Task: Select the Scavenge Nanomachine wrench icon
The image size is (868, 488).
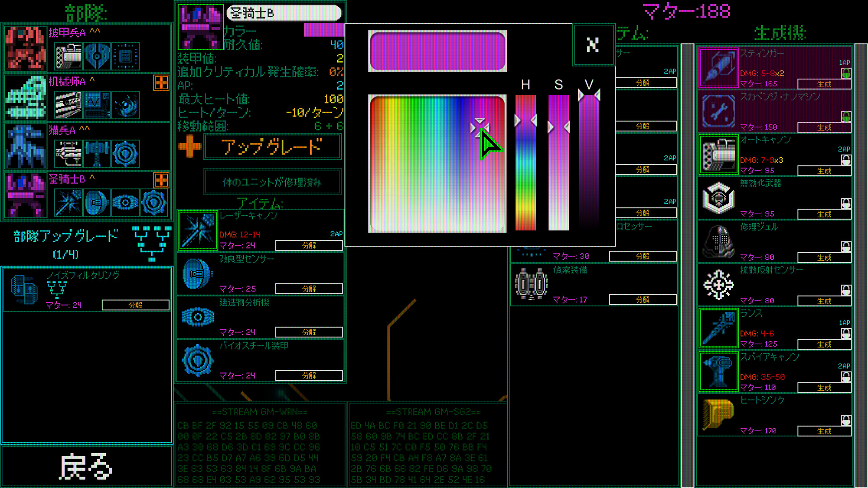Action: (718, 111)
